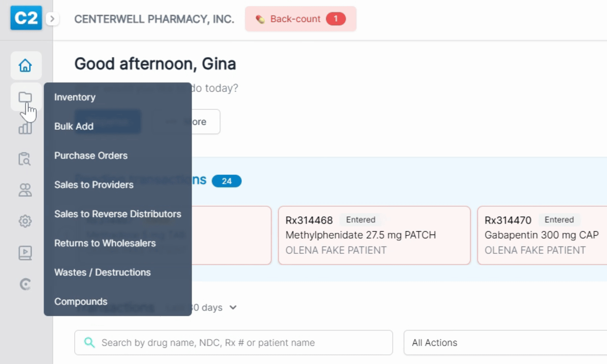
Task: Open the users group icon
Action: [x=25, y=190]
